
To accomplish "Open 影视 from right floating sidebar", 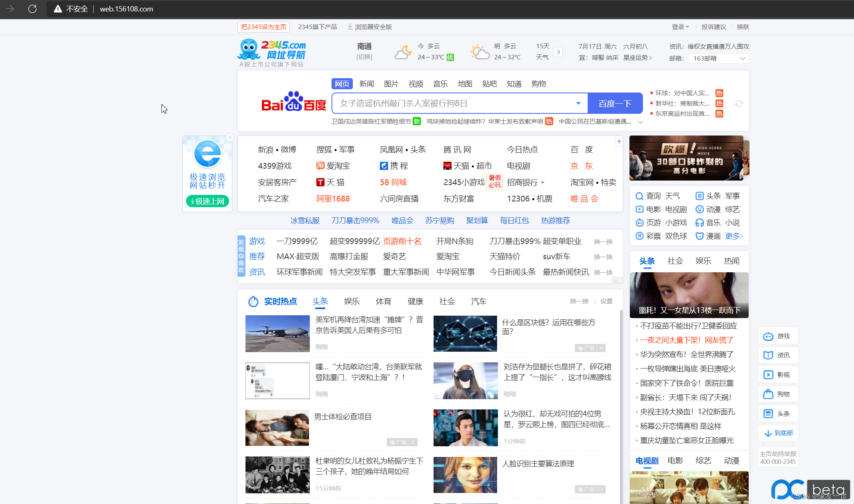I will click(778, 375).
